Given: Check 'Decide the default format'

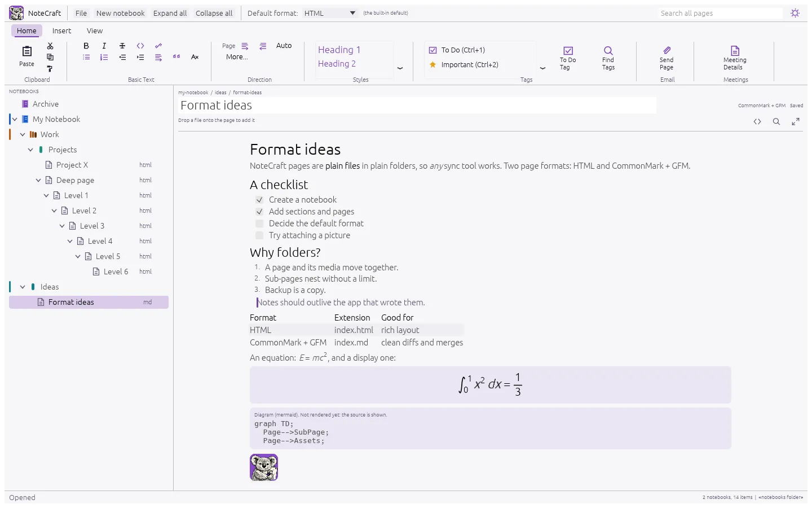Looking at the screenshot, I should (259, 224).
